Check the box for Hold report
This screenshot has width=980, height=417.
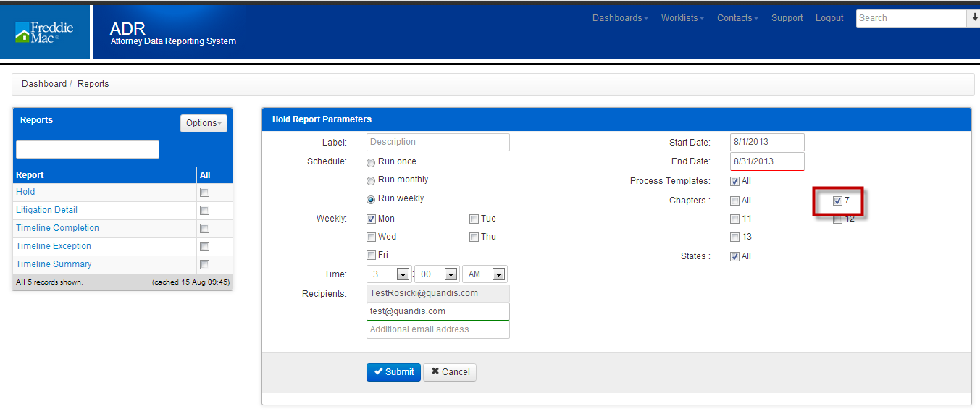pos(205,193)
